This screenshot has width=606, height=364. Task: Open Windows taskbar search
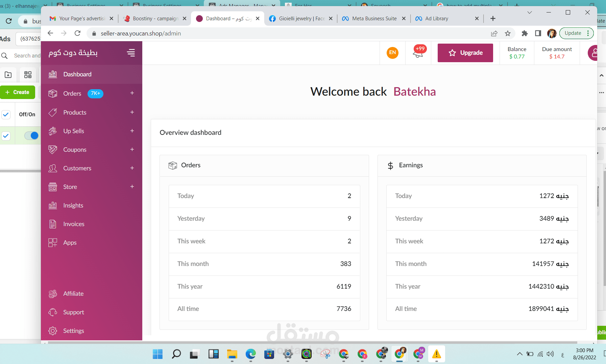(x=176, y=354)
